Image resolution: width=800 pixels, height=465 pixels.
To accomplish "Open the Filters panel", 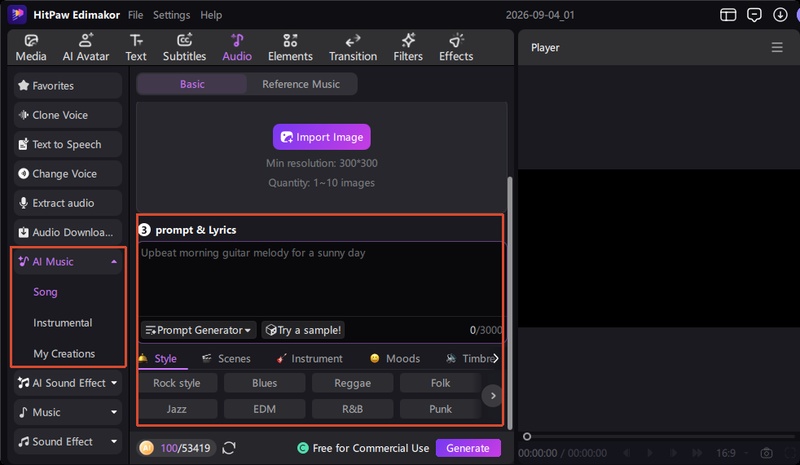I will tap(408, 47).
